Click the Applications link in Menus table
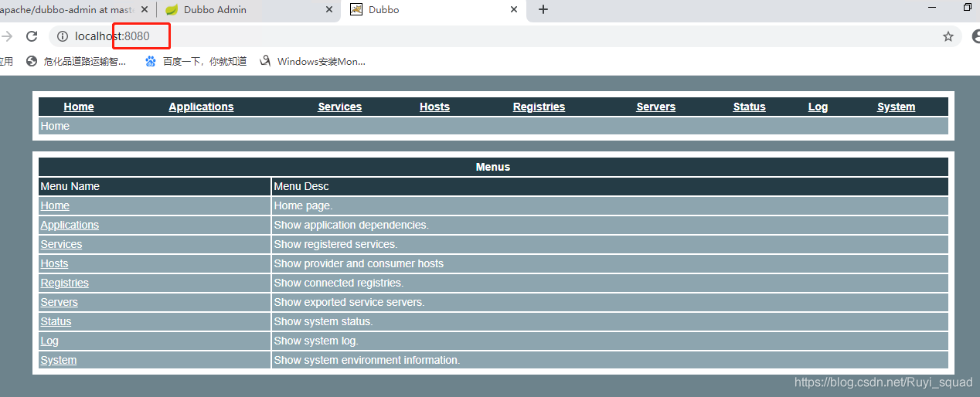This screenshot has width=980, height=397. pyautogui.click(x=70, y=225)
